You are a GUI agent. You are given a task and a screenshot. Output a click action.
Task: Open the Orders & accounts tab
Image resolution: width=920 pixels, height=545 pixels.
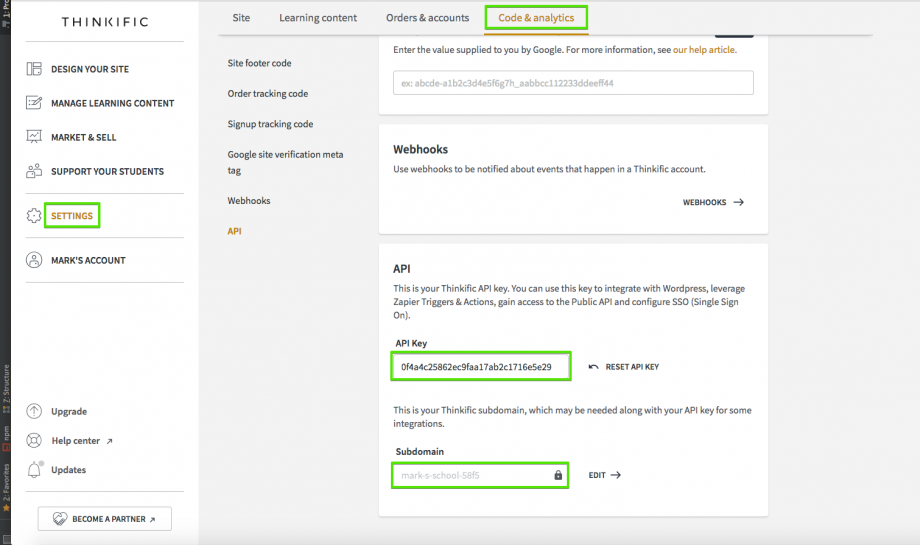click(x=428, y=18)
